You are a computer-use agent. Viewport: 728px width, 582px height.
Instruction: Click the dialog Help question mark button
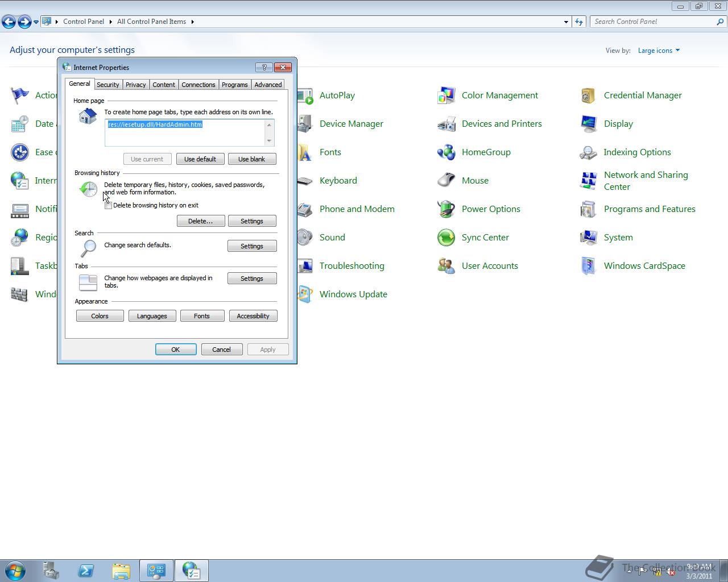coord(264,67)
